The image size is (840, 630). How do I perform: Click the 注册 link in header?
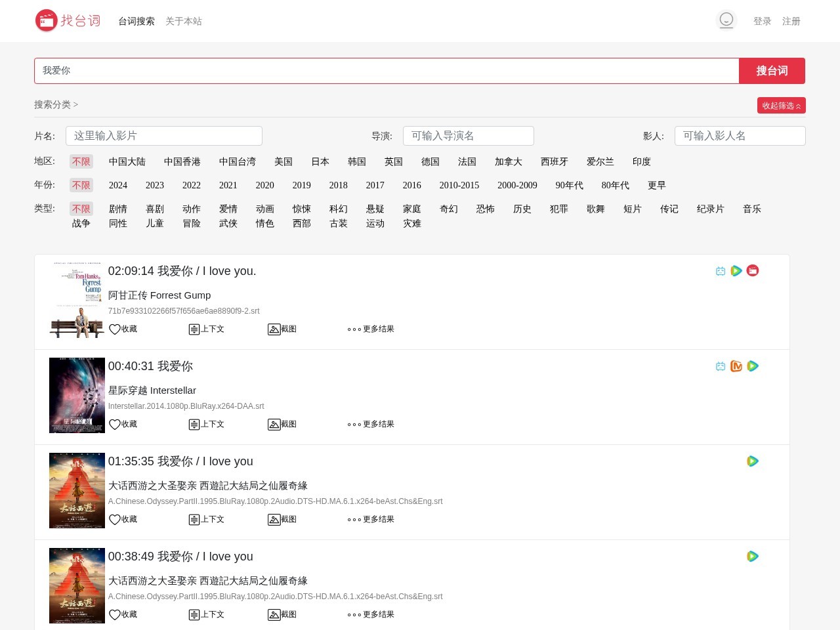(791, 22)
